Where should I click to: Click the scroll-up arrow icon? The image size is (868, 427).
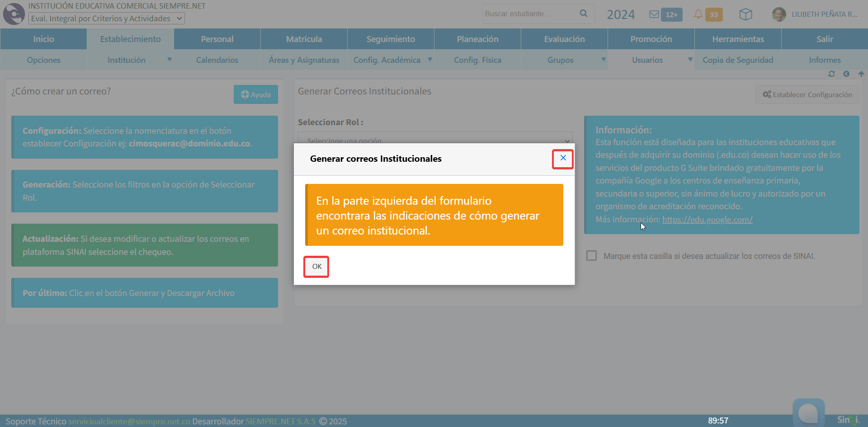pyautogui.click(x=861, y=74)
